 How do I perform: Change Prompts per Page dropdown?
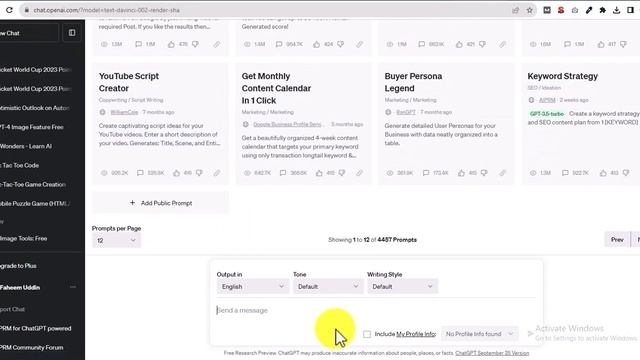tap(116, 240)
